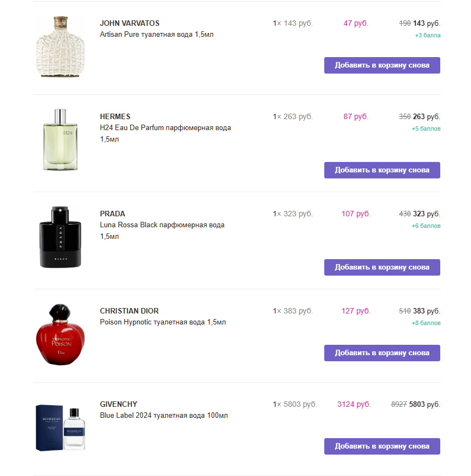Add Givenchy Blue Label 2024 to cart again

382,446
